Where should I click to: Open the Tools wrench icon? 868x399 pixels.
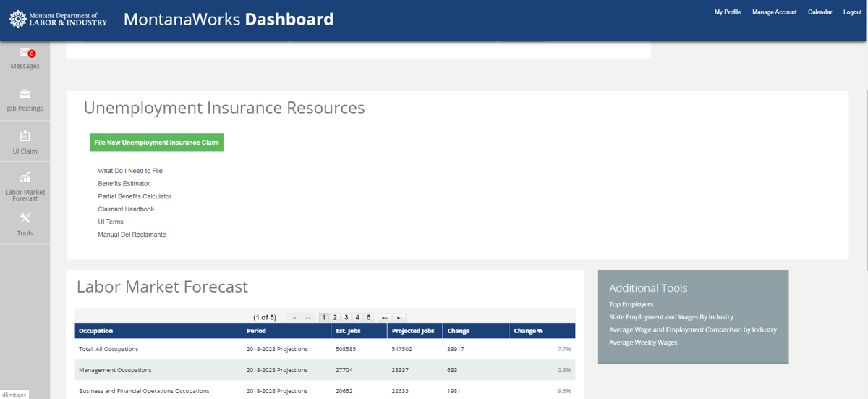(25, 219)
